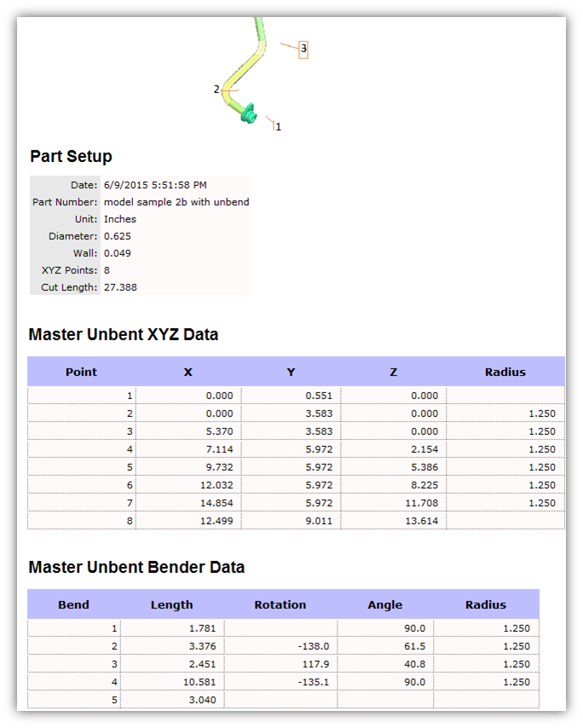Click the Point column header
The width and height of the screenshot is (583, 728).
point(81,372)
